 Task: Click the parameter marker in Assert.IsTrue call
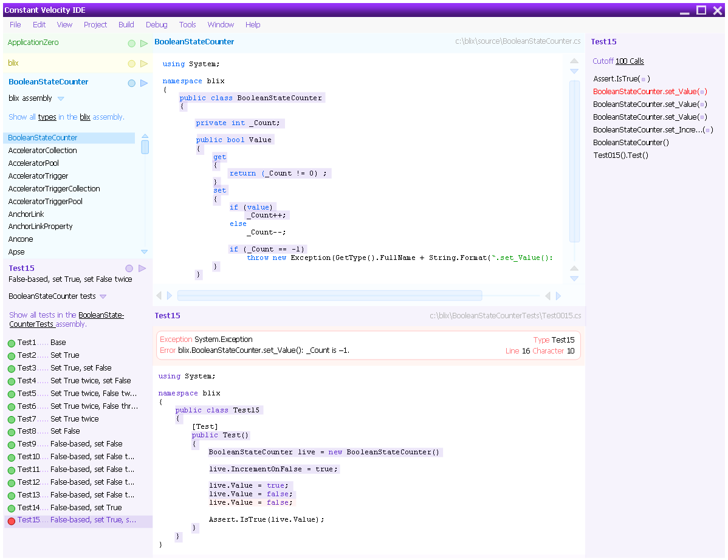tap(643, 80)
